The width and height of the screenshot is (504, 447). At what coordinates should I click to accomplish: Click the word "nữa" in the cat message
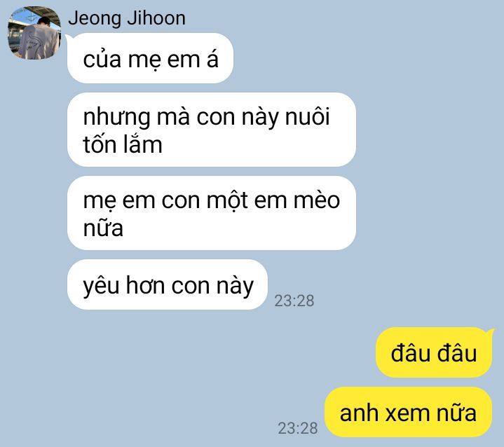click(103, 228)
